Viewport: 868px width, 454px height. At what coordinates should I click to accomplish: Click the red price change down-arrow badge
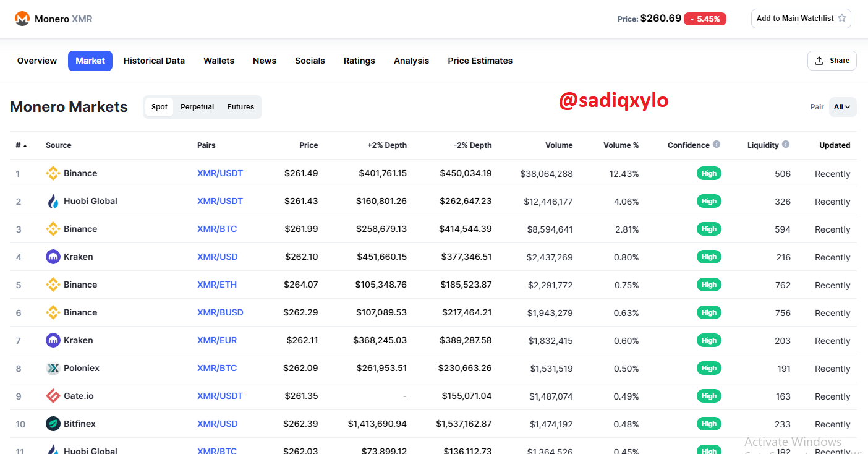(705, 19)
